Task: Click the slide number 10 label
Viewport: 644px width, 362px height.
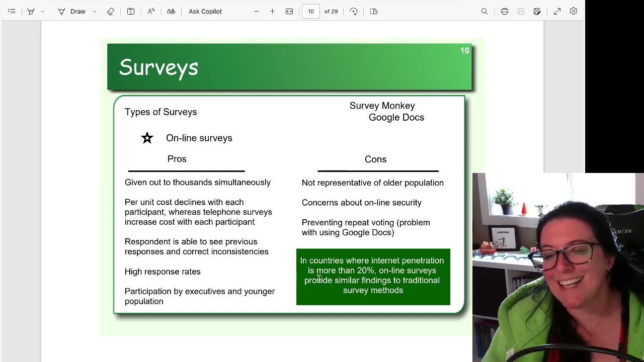Action: (464, 50)
